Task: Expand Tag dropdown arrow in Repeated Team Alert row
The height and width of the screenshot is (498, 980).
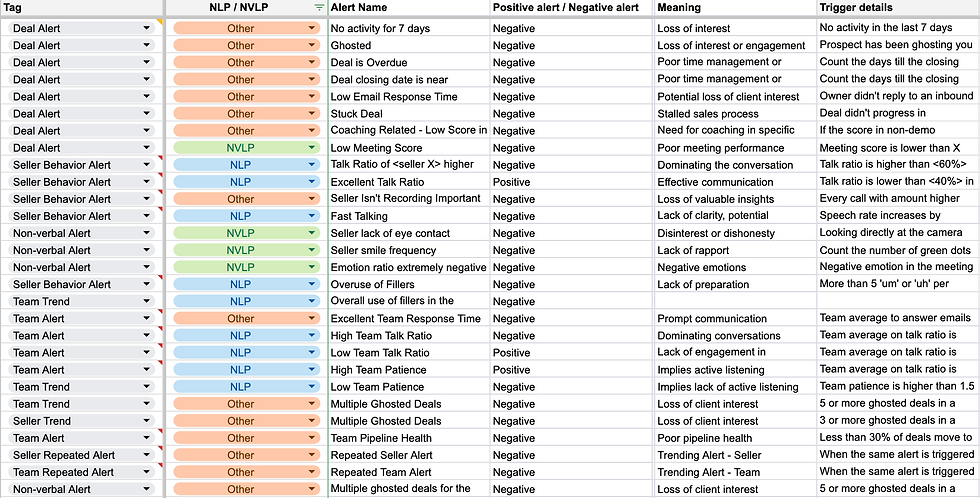Action: coord(147,472)
